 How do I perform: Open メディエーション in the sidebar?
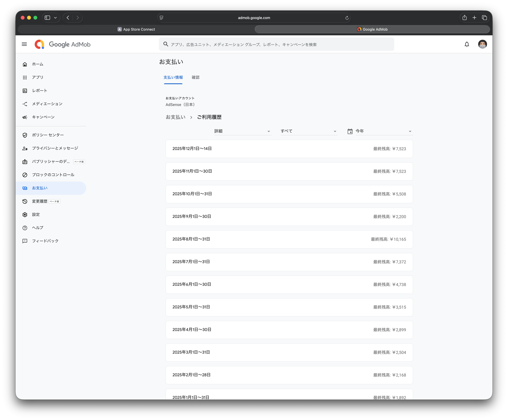click(47, 104)
